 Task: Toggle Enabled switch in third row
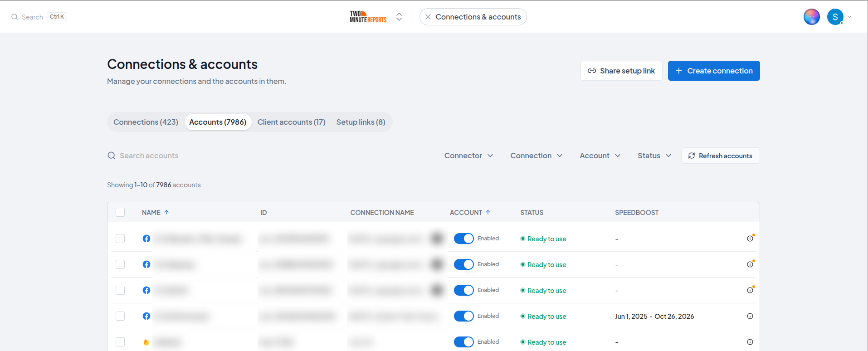coord(463,290)
